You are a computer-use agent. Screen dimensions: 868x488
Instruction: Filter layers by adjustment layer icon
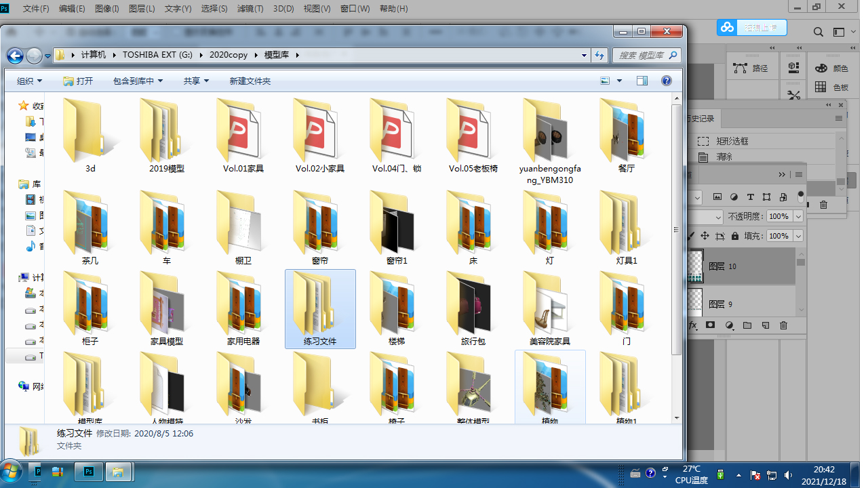pyautogui.click(x=734, y=197)
